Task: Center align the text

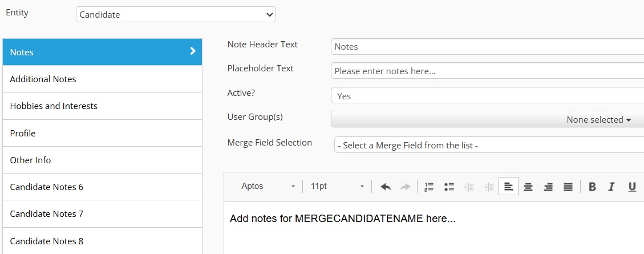Action: coord(528,187)
